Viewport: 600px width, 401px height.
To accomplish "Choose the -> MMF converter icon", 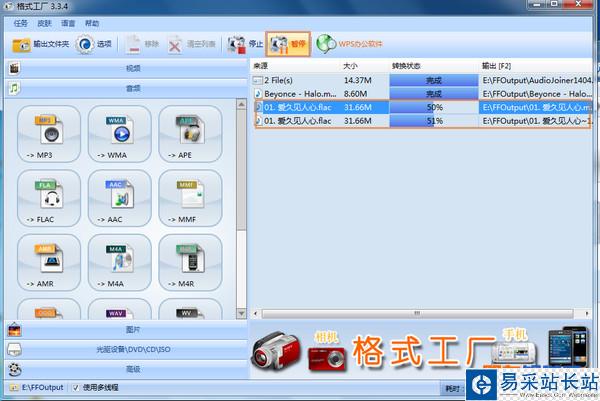I will click(x=190, y=198).
